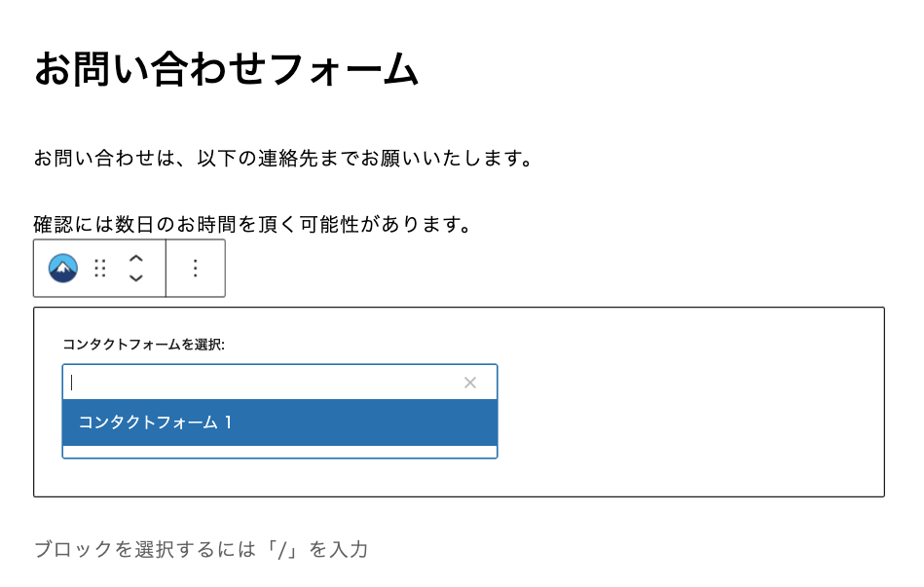Click the up chevron to move block
Image resolution: width=924 pixels, height=587 pixels.
(136, 260)
